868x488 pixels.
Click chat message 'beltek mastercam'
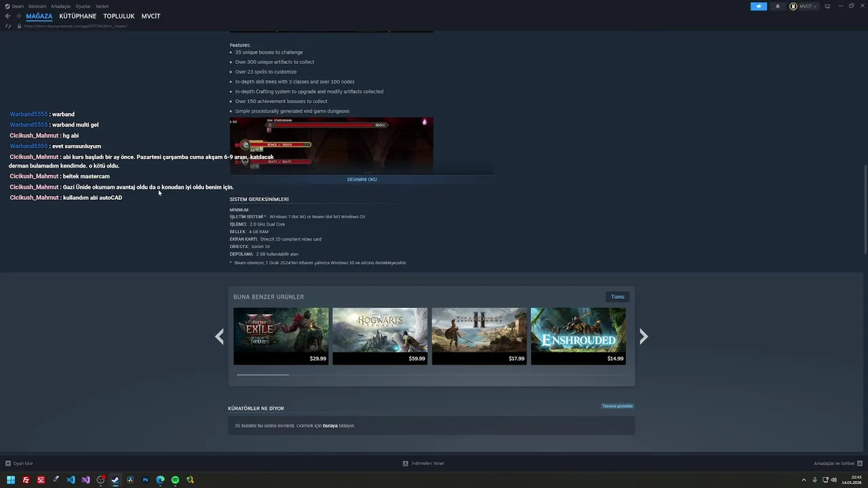click(x=86, y=176)
